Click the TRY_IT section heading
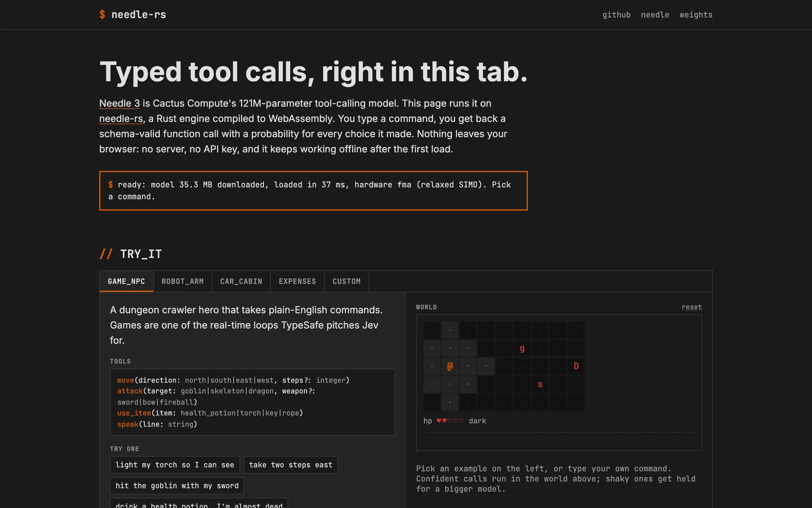This screenshot has height=508, width=812. pyautogui.click(x=131, y=254)
